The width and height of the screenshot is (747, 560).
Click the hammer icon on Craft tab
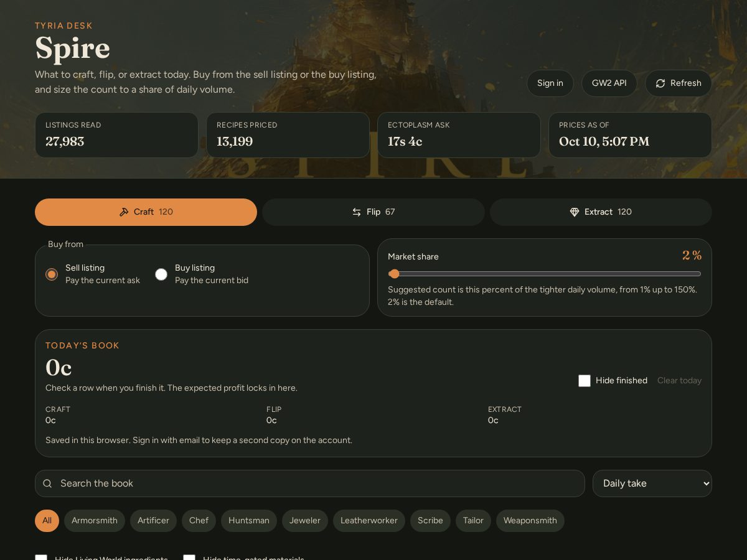point(124,212)
